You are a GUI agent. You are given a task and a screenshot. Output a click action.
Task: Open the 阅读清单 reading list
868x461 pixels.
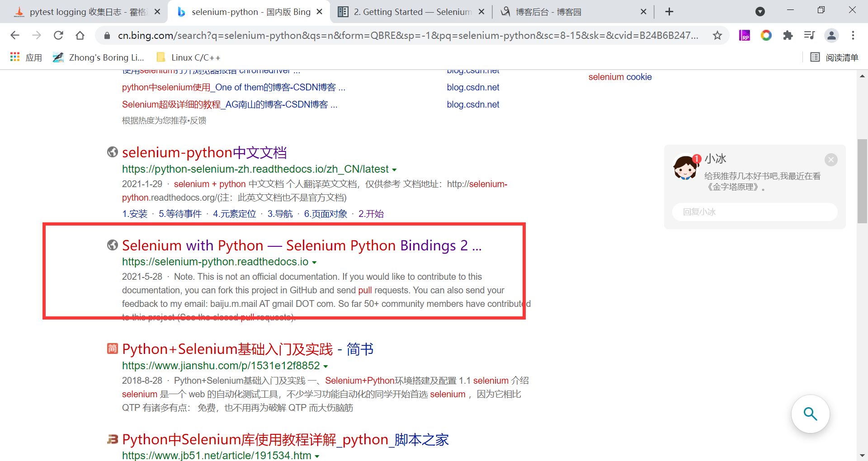click(834, 57)
